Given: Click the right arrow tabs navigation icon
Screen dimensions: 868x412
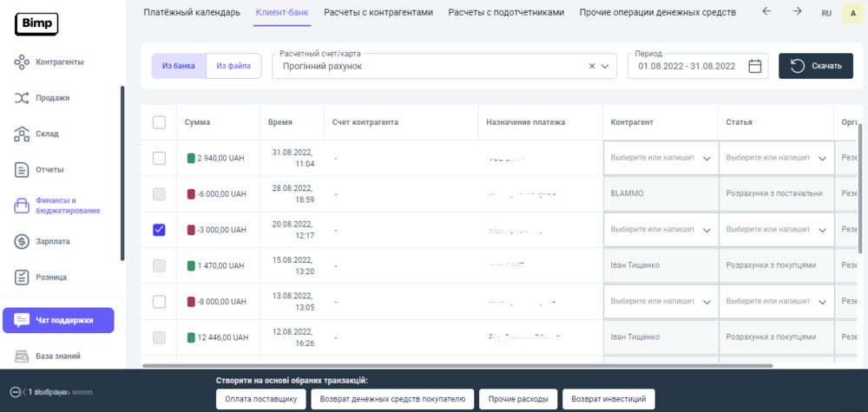Looking at the screenshot, I should point(797,12).
